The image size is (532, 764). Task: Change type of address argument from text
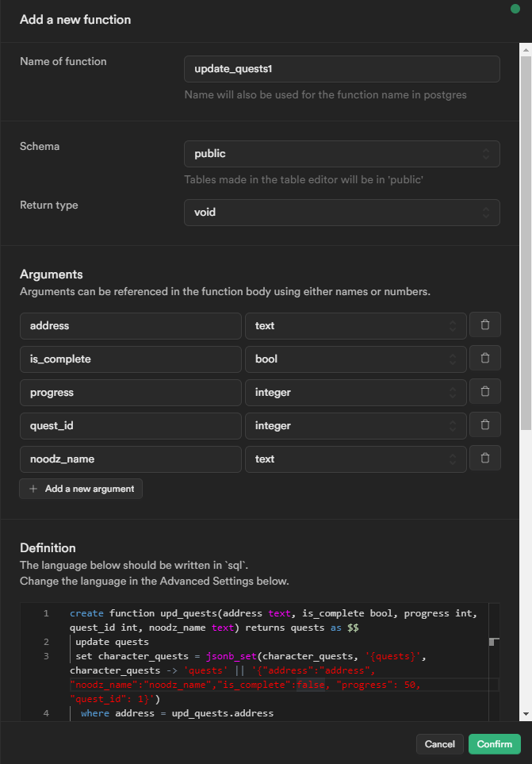[x=355, y=325]
